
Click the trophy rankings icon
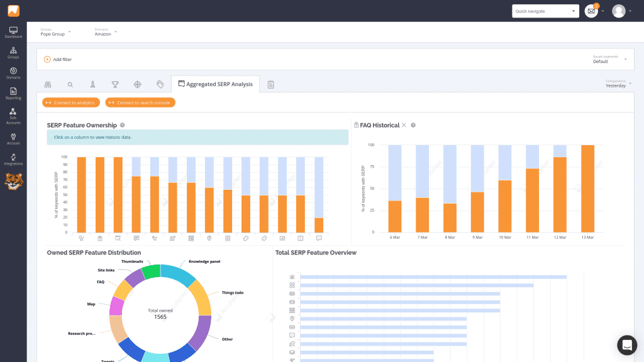114,84
